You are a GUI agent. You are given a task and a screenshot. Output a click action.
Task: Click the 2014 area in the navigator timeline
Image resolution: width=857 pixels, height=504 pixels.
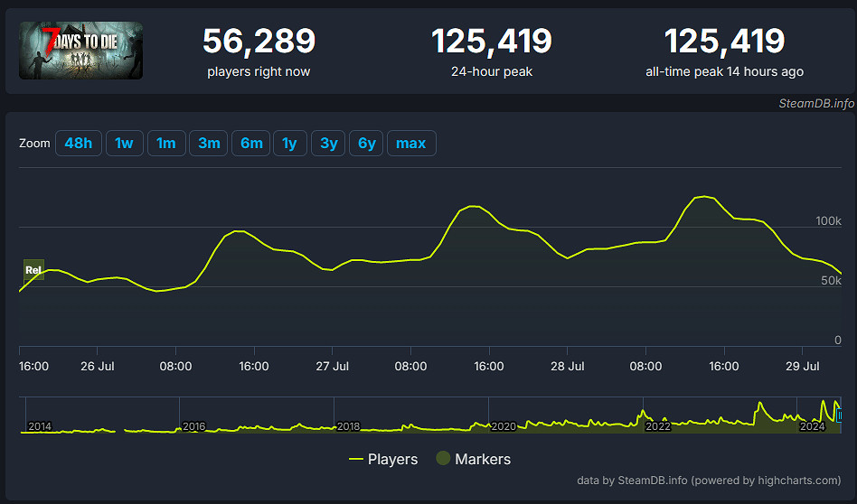pyautogui.click(x=40, y=425)
